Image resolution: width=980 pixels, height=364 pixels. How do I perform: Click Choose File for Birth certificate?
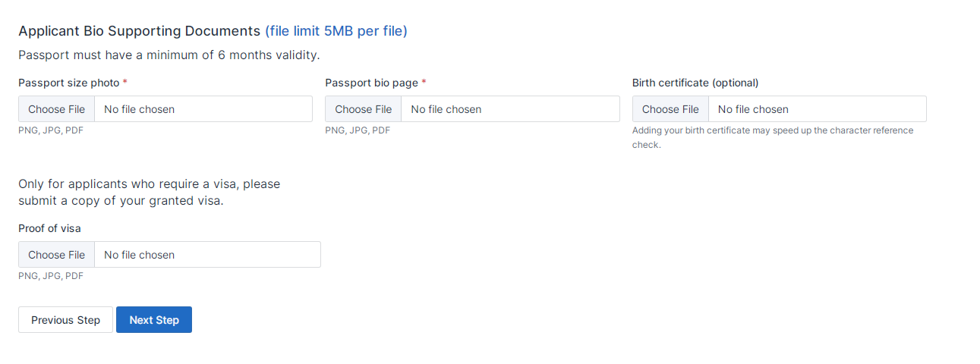click(x=670, y=109)
